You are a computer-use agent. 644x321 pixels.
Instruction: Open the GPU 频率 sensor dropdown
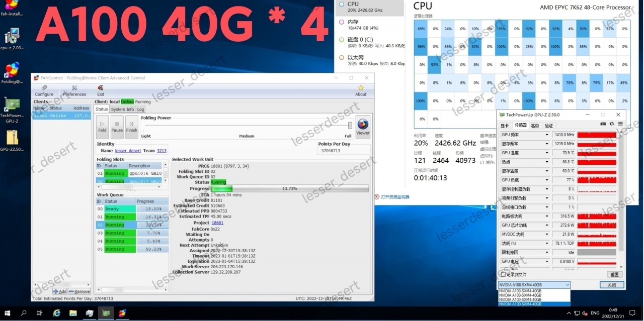pyautogui.click(x=547, y=135)
